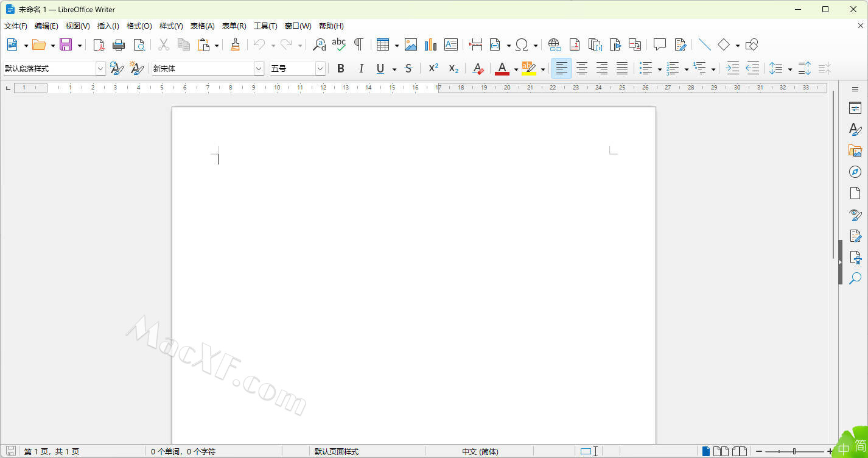Click the Clear Direct Formatting icon

click(x=478, y=69)
